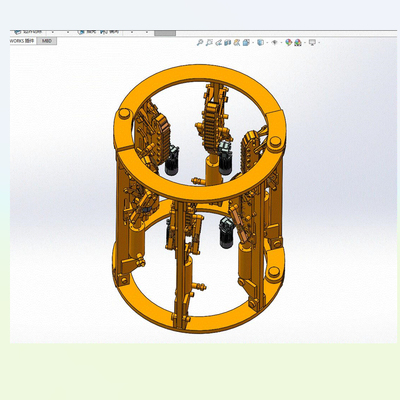Open the Edit Appearance color ball icon
This screenshot has height=400, width=400.
(289, 42)
